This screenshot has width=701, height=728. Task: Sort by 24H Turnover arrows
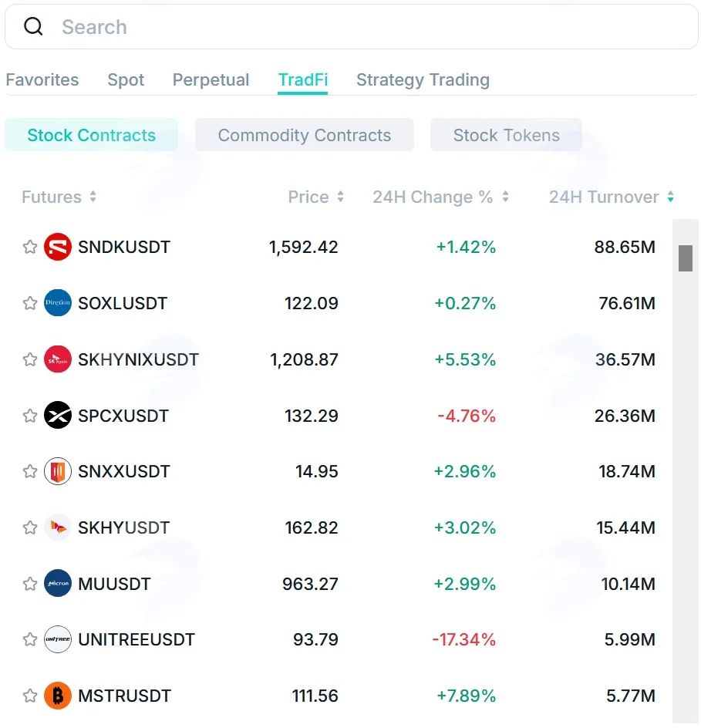click(670, 197)
